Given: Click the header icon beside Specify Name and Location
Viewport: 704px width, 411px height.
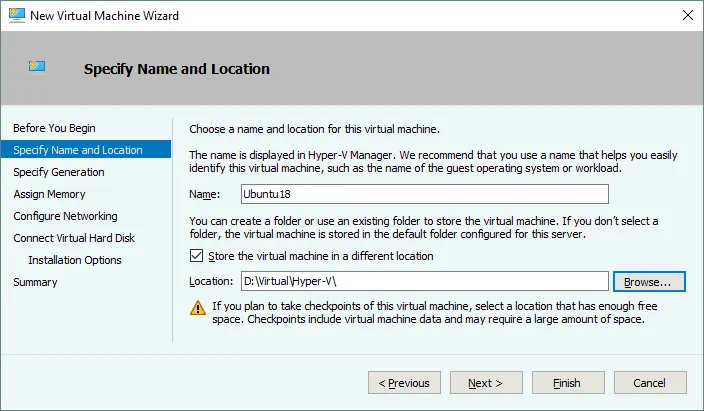Looking at the screenshot, I should coord(39,67).
